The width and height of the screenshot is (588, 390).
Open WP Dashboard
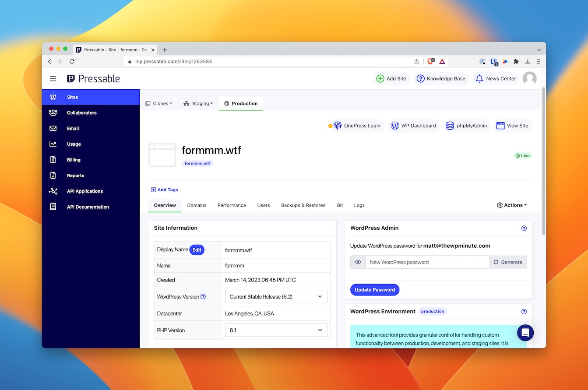pos(414,126)
